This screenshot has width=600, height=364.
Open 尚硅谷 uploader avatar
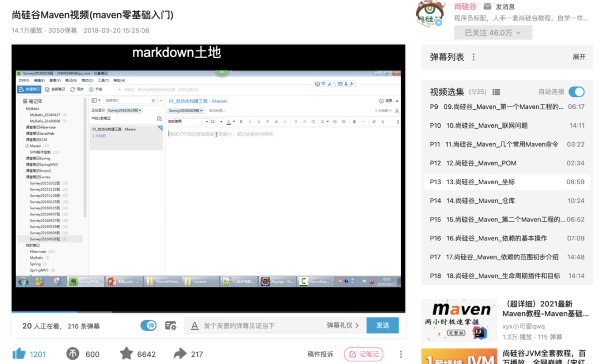click(x=430, y=14)
